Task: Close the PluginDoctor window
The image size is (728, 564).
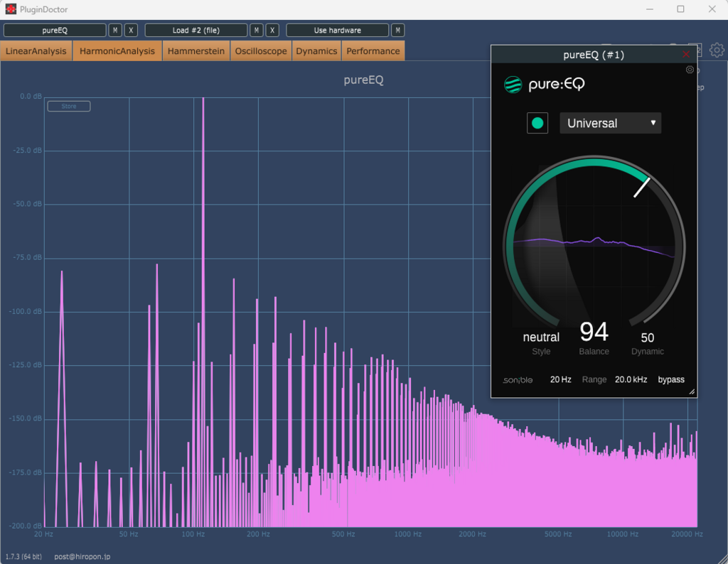Action: pos(712,9)
